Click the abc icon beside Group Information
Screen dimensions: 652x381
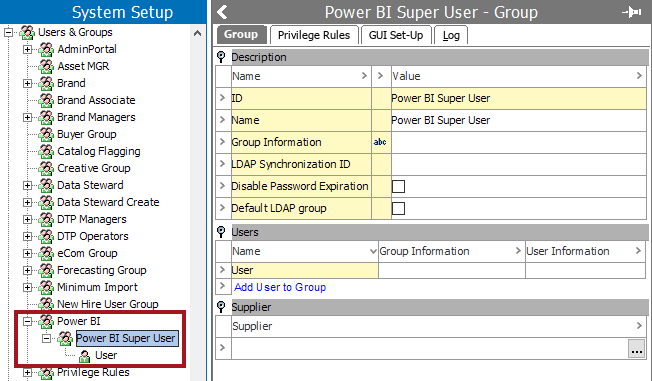(380, 142)
